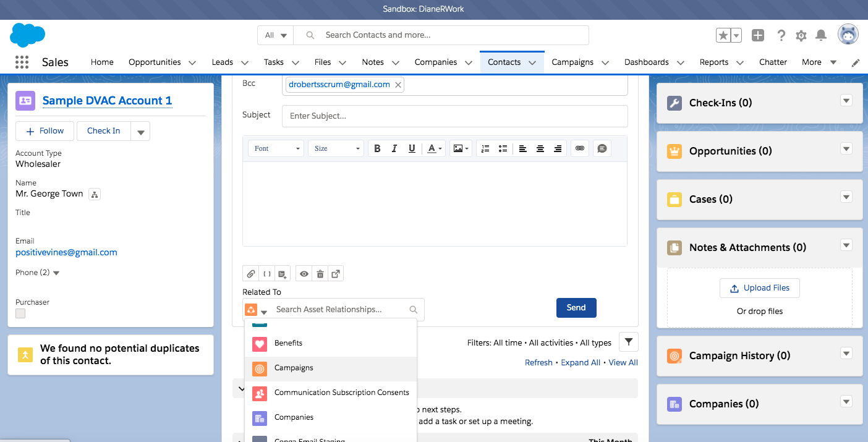Click into the Subject field

[x=454, y=116]
